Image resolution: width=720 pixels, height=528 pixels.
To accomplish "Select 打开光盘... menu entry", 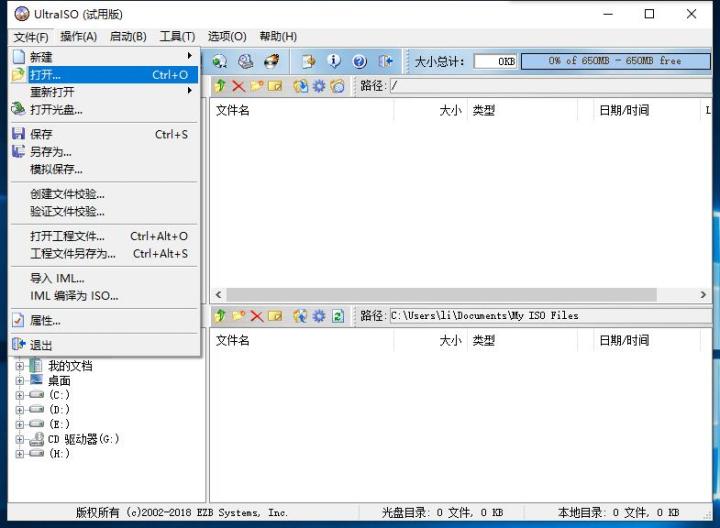I will click(104, 109).
